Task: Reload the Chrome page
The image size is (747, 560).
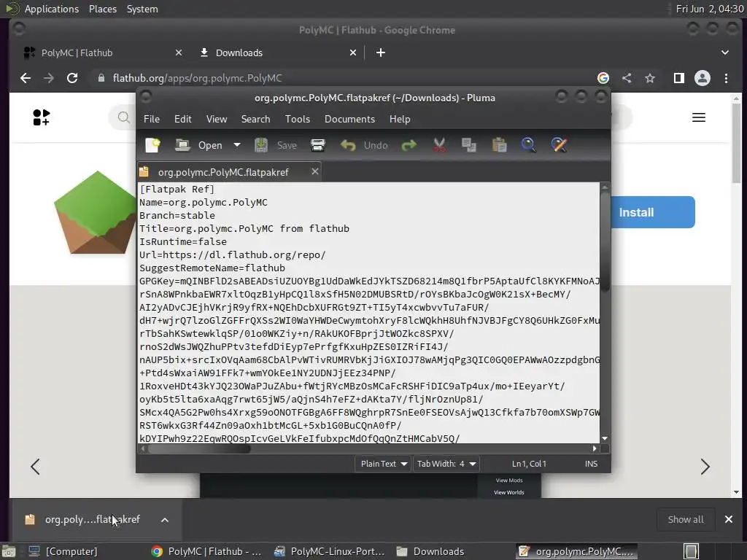Action: (x=72, y=78)
